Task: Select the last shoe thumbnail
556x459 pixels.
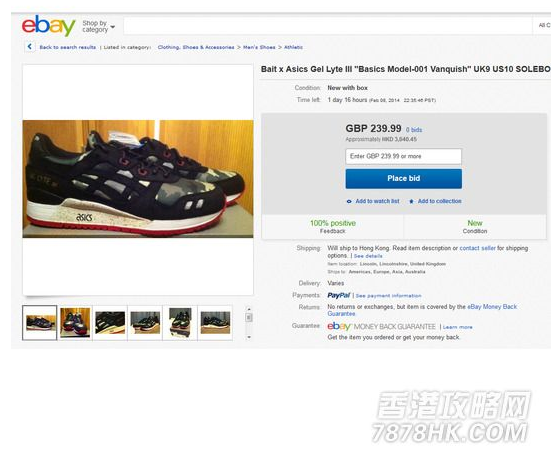Action: click(x=215, y=322)
